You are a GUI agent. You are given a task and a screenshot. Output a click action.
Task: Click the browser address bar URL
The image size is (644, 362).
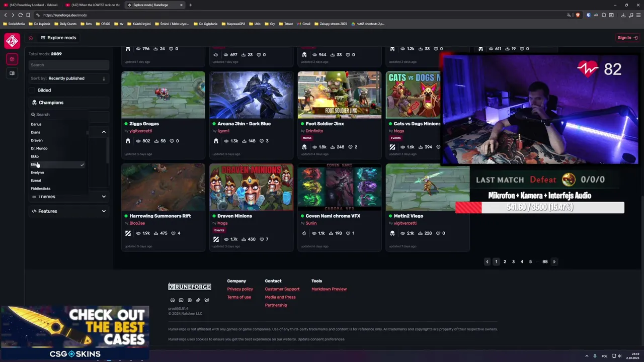(65, 15)
